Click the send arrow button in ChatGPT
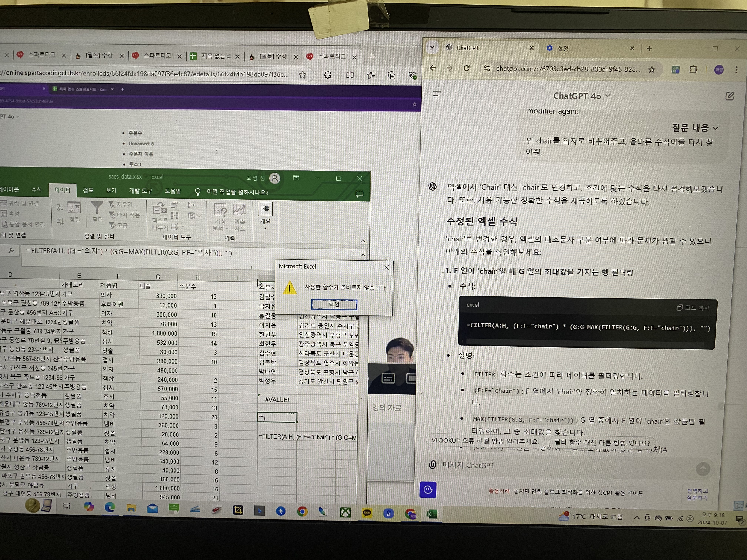Image resolution: width=747 pixels, height=560 pixels. [703, 469]
